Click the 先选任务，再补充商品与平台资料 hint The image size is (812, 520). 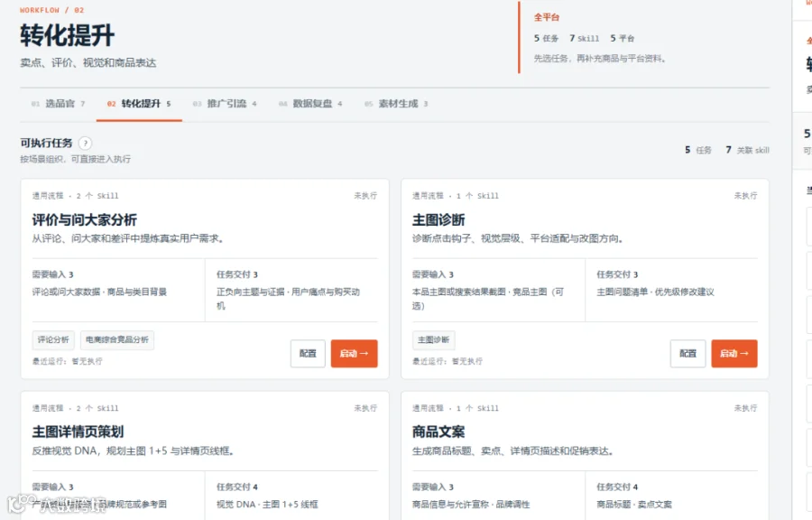coord(600,59)
